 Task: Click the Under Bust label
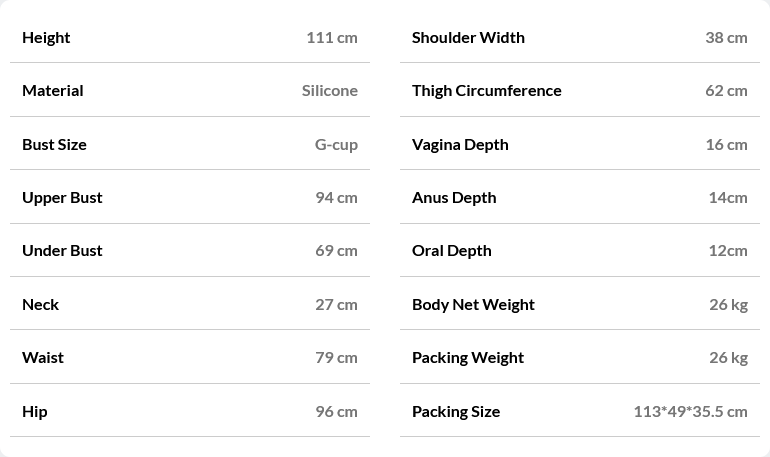pyautogui.click(x=62, y=250)
